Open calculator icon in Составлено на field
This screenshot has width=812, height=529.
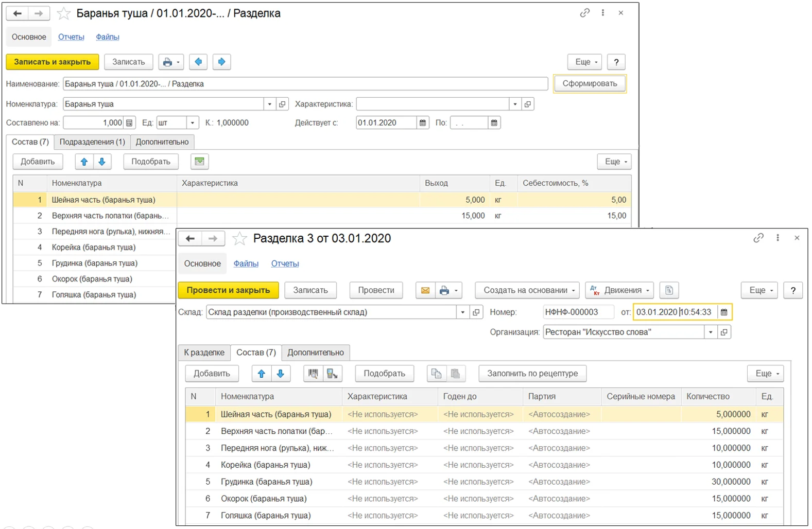pyautogui.click(x=129, y=123)
